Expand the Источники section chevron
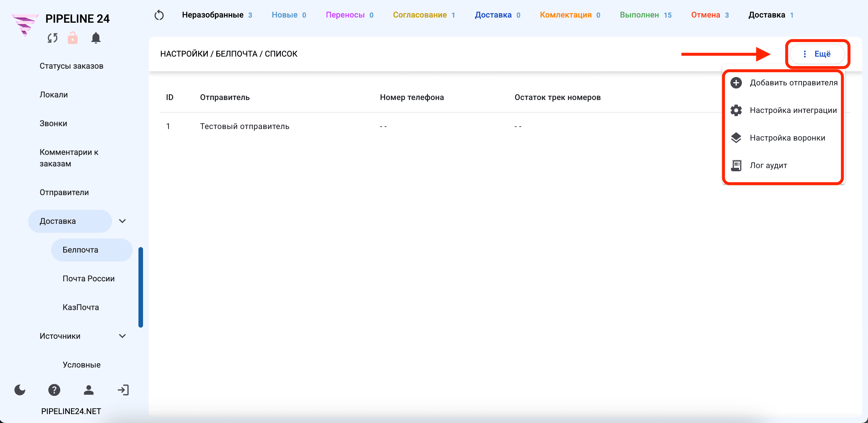This screenshot has height=423, width=868. click(122, 336)
